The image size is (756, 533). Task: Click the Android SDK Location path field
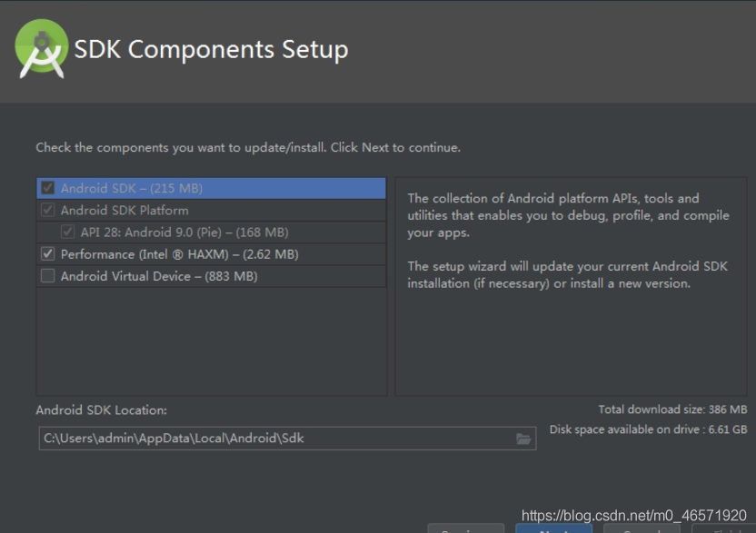tap(287, 438)
